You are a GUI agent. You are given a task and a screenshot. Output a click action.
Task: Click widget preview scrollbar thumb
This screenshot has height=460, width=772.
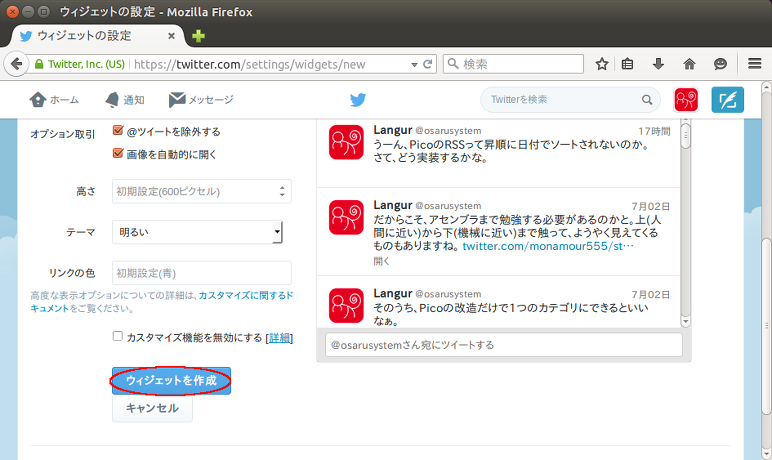pos(685,135)
